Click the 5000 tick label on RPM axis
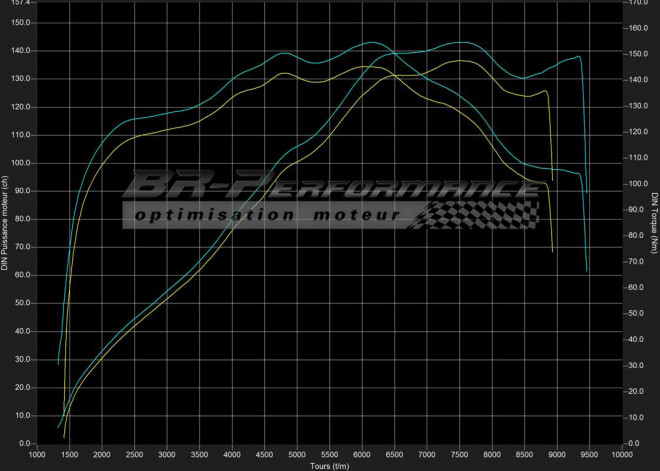 (x=296, y=454)
